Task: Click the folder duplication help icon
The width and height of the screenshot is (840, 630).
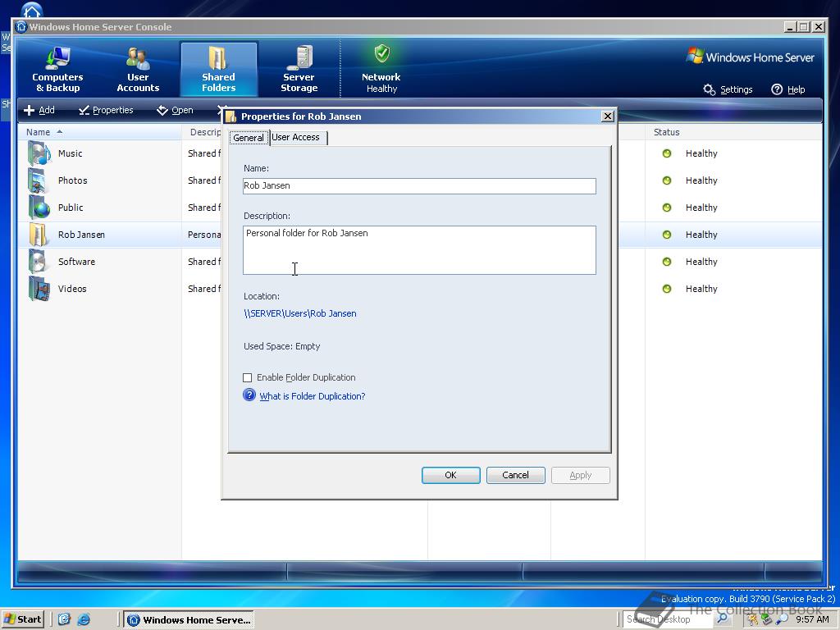Action: pyautogui.click(x=249, y=395)
